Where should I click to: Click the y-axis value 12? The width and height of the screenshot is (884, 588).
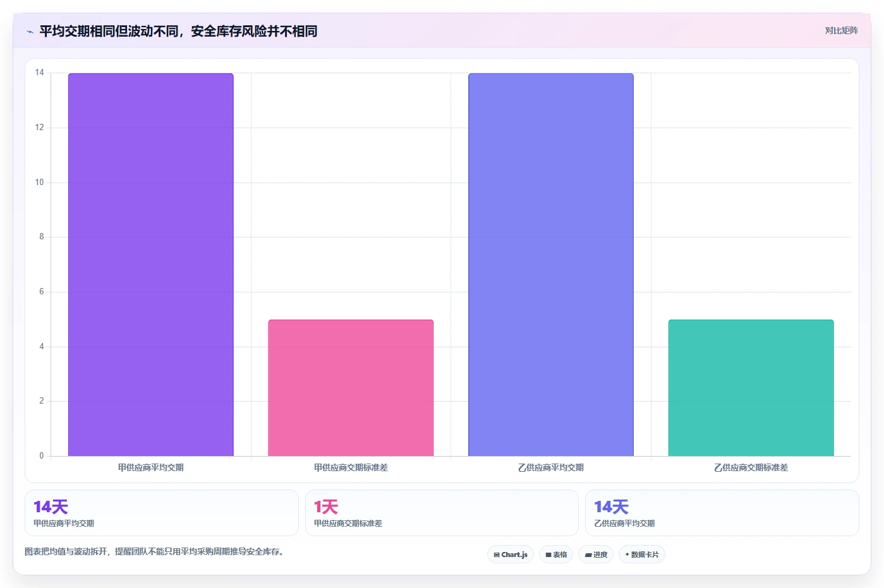(x=39, y=128)
